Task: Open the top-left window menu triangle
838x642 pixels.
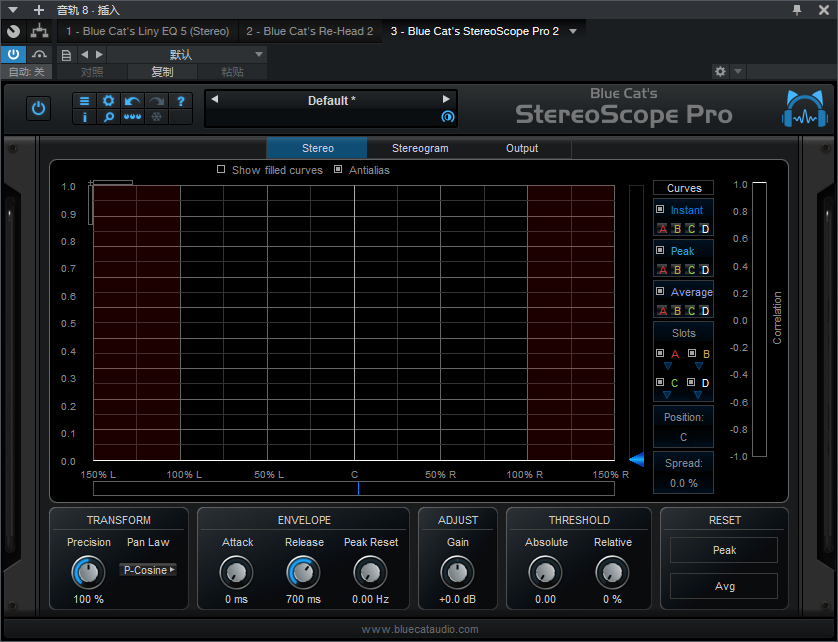Action: point(13,10)
